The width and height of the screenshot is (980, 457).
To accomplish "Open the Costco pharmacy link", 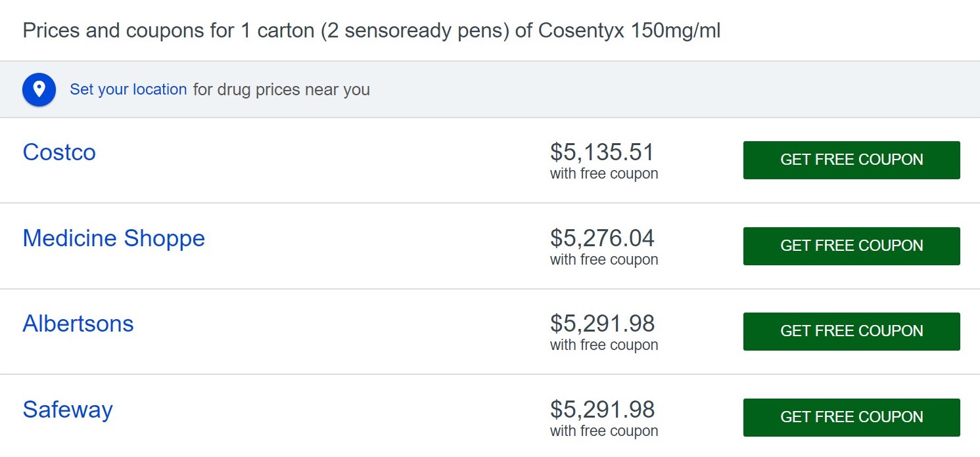I will 59,152.
